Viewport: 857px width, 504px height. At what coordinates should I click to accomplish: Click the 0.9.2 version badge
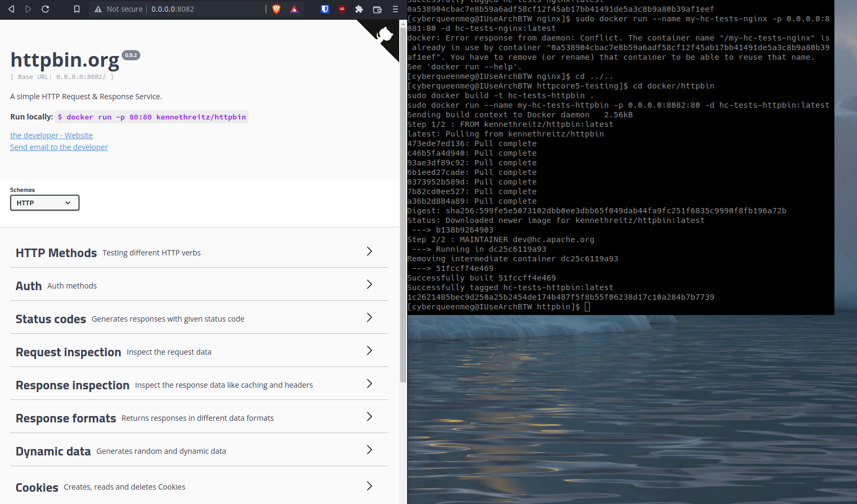click(131, 55)
